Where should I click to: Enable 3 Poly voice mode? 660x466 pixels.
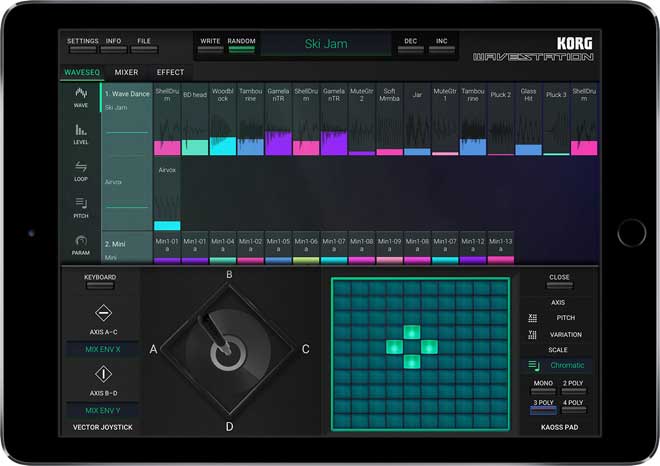pyautogui.click(x=543, y=409)
